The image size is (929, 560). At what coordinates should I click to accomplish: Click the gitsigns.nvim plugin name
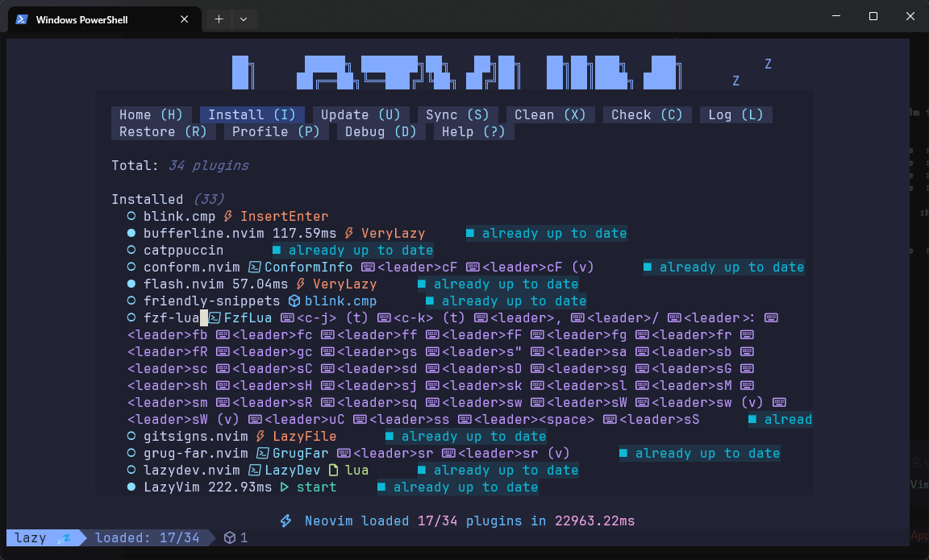coord(195,437)
